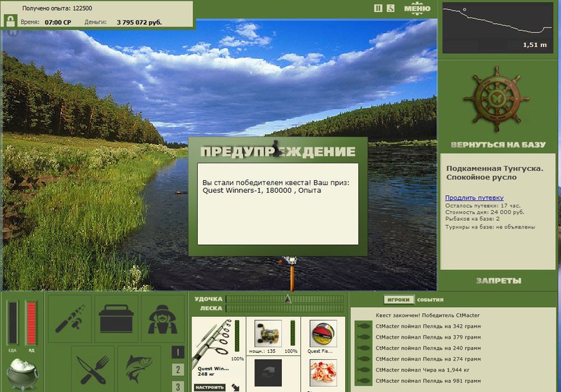
Task: Open the СОБЫТИЯ tab
Action: [x=430, y=299]
